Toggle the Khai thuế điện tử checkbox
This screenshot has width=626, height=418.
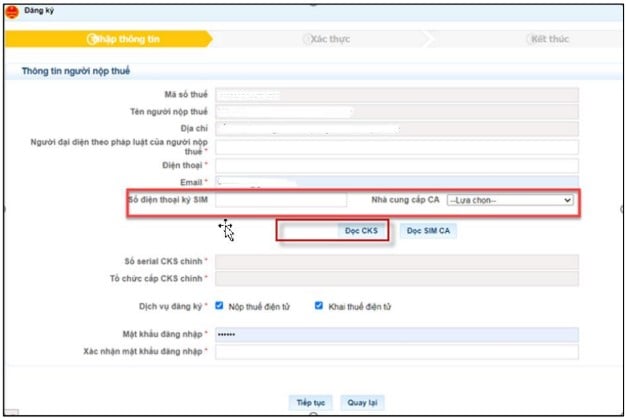pos(319,305)
